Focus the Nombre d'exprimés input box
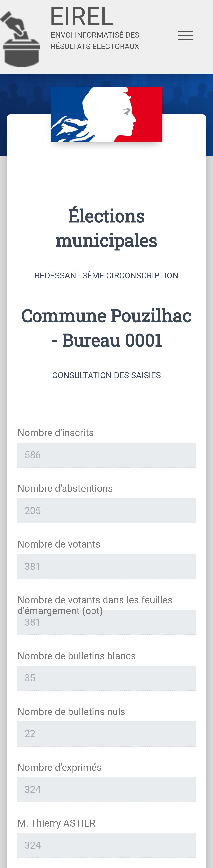Viewport: 213px width, 868px height. pos(106,790)
